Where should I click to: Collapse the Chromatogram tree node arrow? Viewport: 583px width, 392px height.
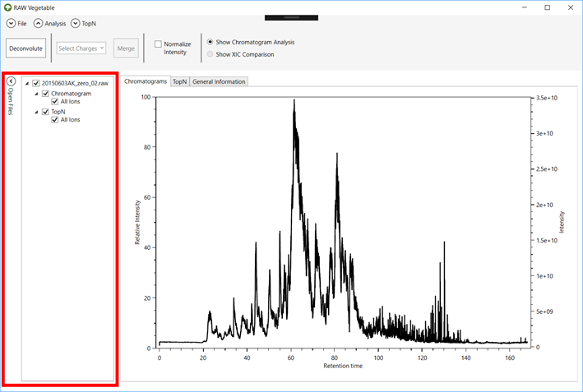[36, 94]
